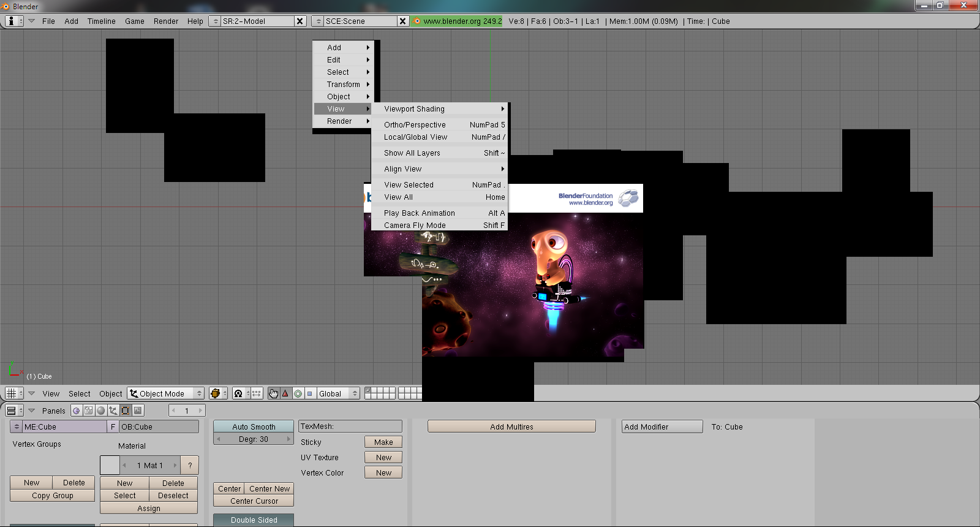The height and width of the screenshot is (527, 980).
Task: Open the info window type selector icon
Action: 14,21
